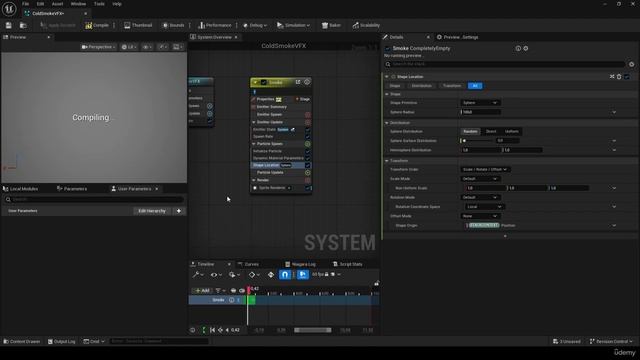Click the Properties pencil icon in Smoke emitter
The width and height of the screenshot is (640, 360).
[253, 99]
